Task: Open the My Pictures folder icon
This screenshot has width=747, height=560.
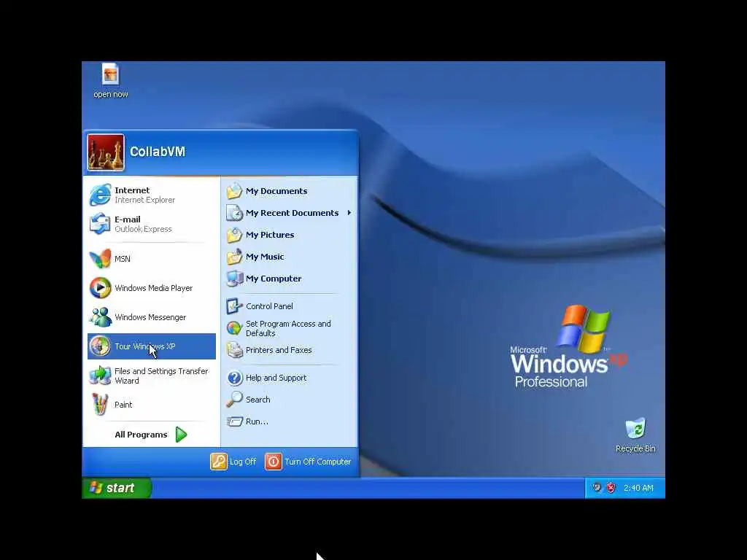Action: [x=234, y=235]
